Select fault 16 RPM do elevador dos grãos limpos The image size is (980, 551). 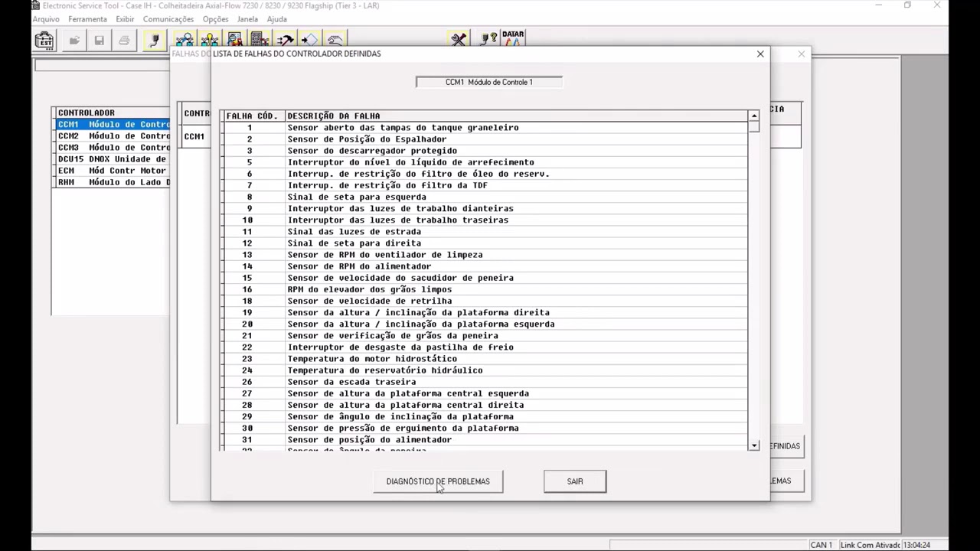(x=485, y=289)
